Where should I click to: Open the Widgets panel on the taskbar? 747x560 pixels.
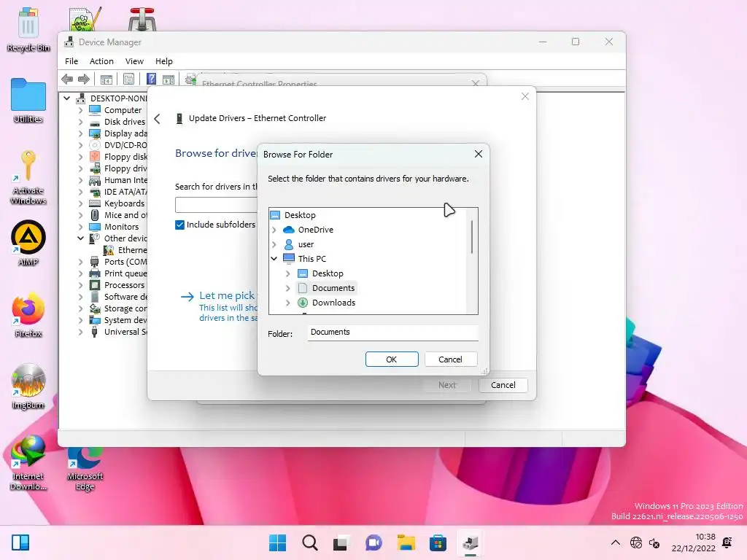pyautogui.click(x=20, y=542)
